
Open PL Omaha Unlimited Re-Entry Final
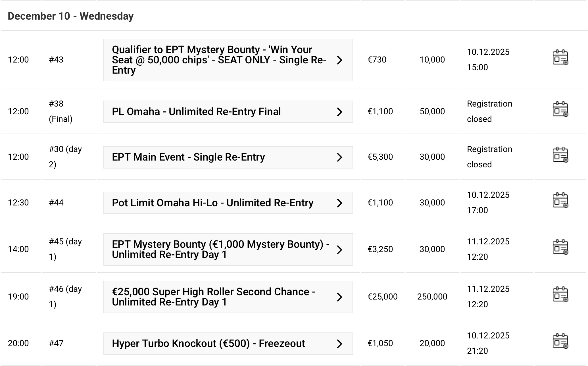point(196,112)
